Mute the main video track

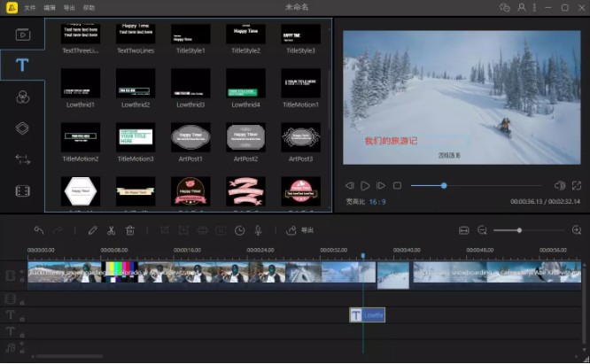(22, 272)
